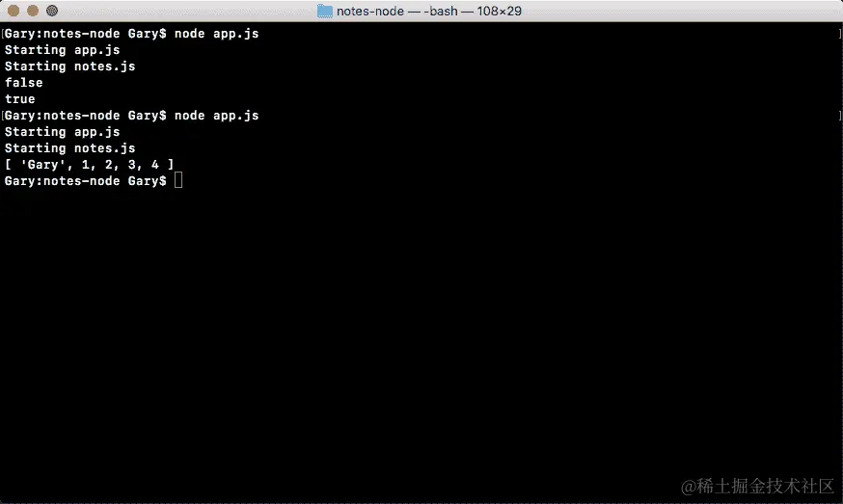Image resolution: width=843 pixels, height=504 pixels.
Task: Click right-edge bracket mark of second command
Action: coord(840,116)
